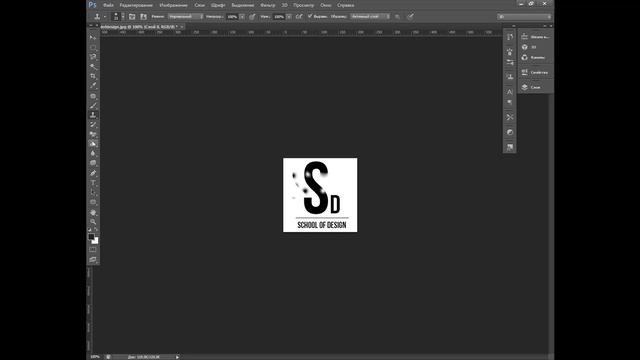Click the Flow percentage field

pos(279,17)
